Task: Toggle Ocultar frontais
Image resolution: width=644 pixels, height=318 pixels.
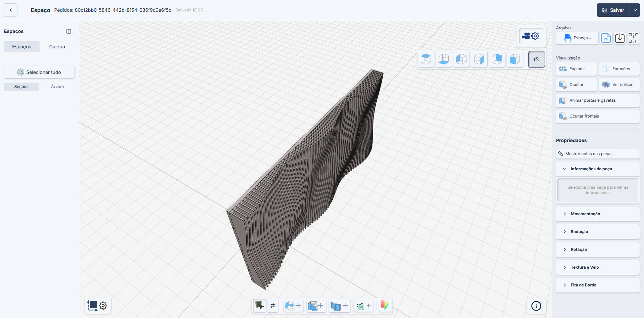Action: click(598, 116)
